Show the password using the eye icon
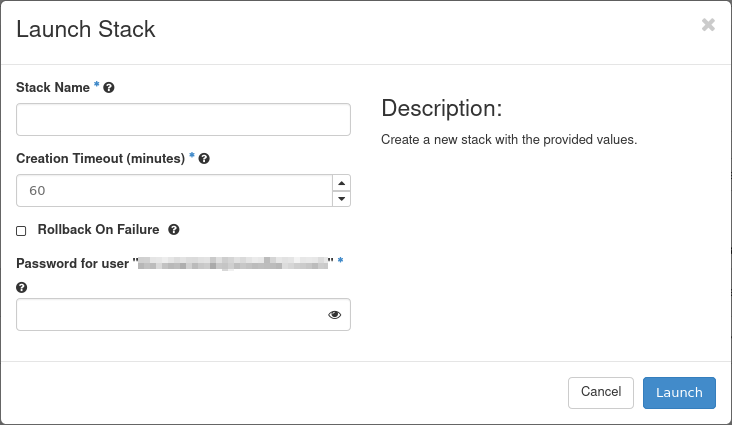732x425 pixels. 334,315
